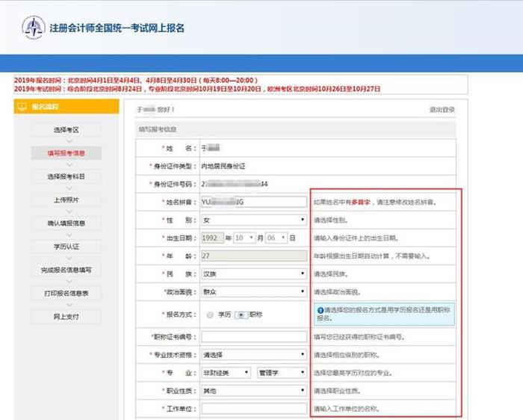Open 网上支付 step in sidebar
Screen dimensions: 523x420
click(66, 316)
